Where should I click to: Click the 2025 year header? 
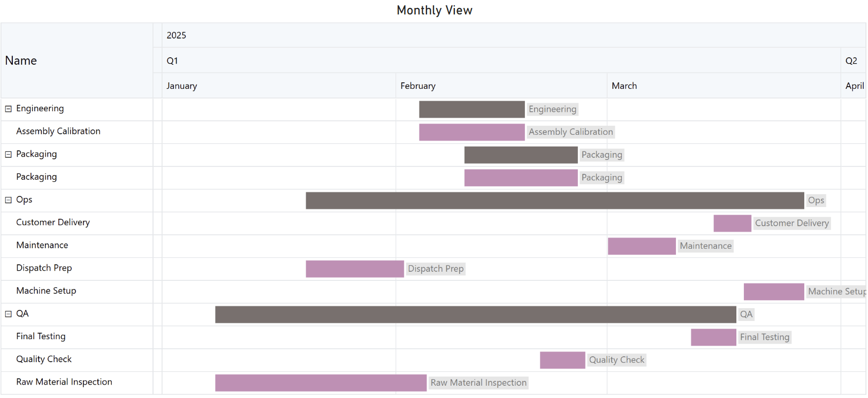click(x=177, y=36)
